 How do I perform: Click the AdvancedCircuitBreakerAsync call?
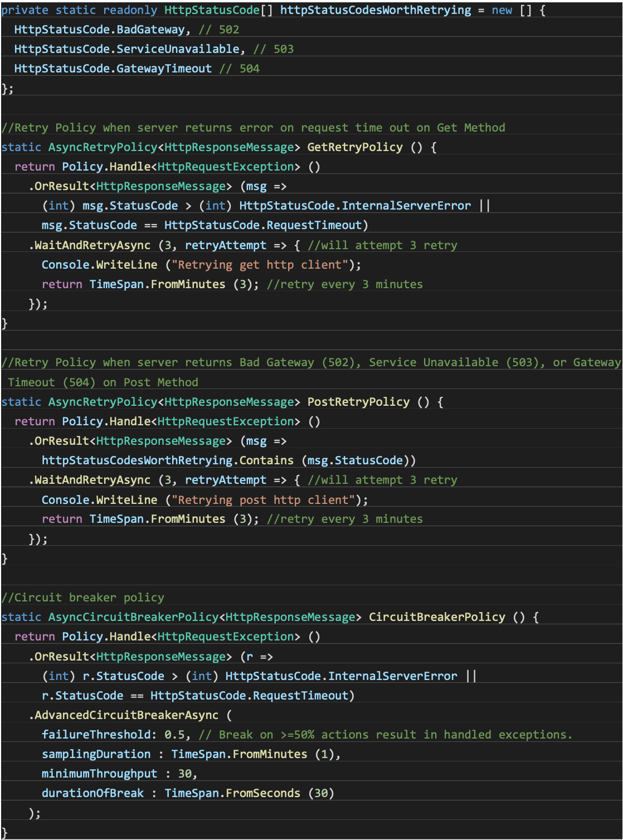pyautogui.click(x=124, y=715)
